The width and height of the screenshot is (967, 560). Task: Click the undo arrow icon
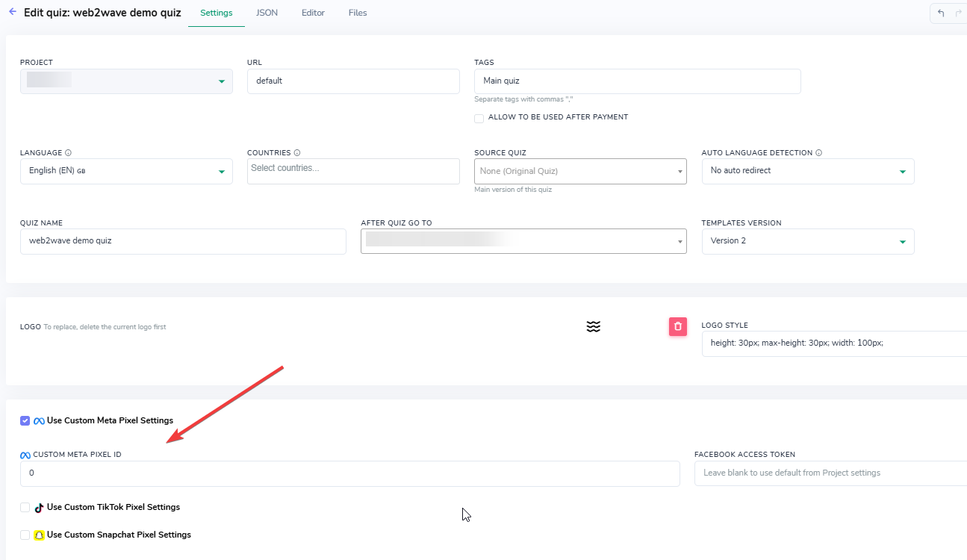(x=941, y=13)
